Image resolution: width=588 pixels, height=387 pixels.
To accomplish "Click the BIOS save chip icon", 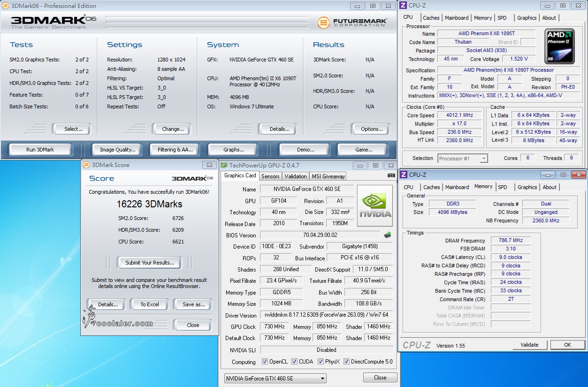I will [388, 235].
